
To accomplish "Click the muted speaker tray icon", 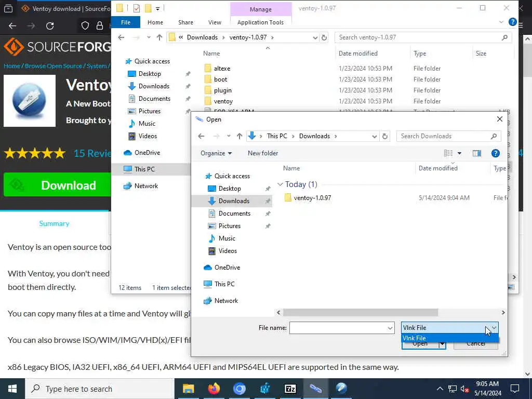I will [465, 389].
